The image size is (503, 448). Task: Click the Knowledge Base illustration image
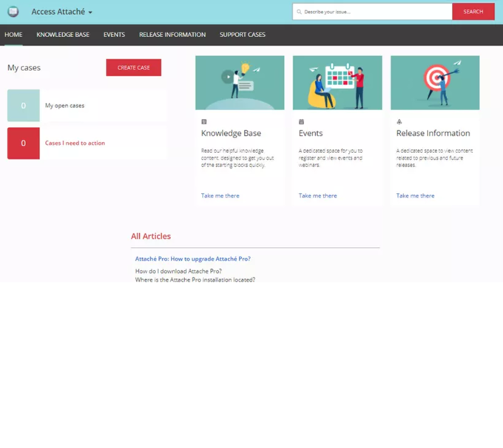pos(240,83)
